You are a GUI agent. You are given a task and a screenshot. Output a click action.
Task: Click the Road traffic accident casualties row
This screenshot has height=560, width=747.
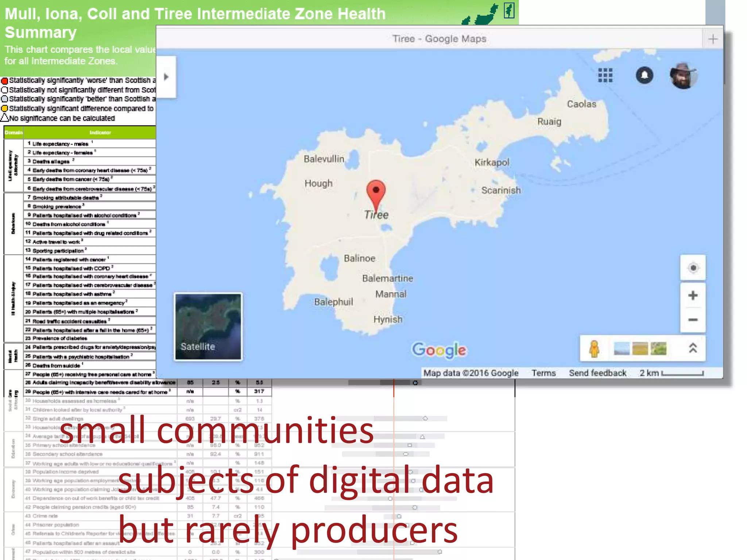click(x=90, y=321)
